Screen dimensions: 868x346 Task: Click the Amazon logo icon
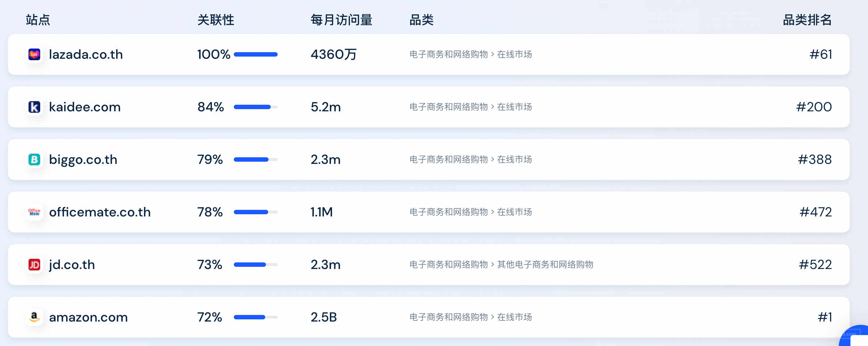[34, 317]
